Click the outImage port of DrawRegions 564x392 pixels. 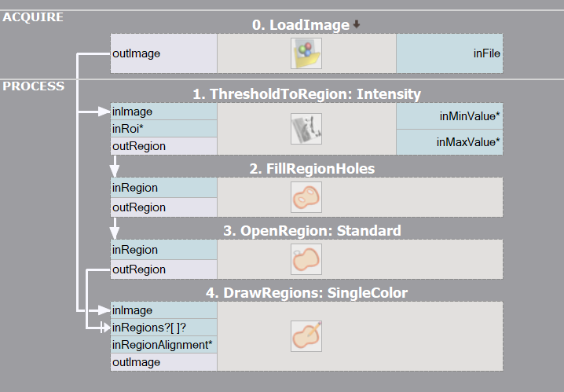point(163,362)
